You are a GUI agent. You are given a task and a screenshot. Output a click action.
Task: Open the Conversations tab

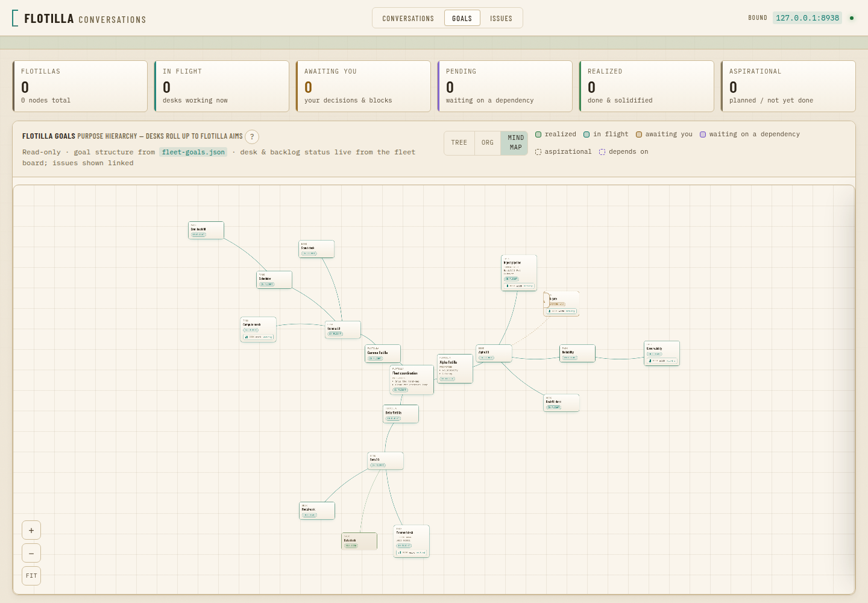tap(408, 19)
